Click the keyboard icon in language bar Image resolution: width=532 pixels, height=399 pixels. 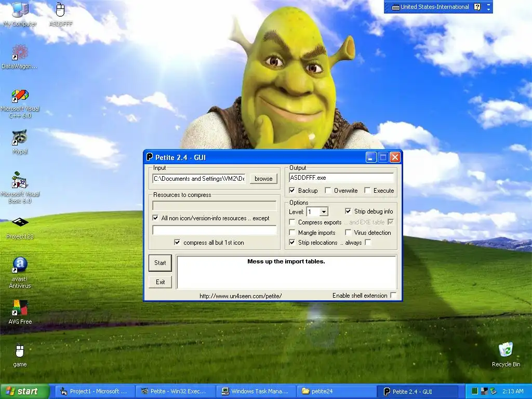[395, 7]
